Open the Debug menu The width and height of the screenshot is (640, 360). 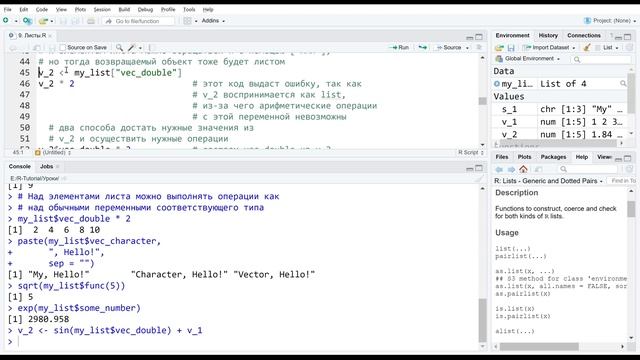click(145, 9)
